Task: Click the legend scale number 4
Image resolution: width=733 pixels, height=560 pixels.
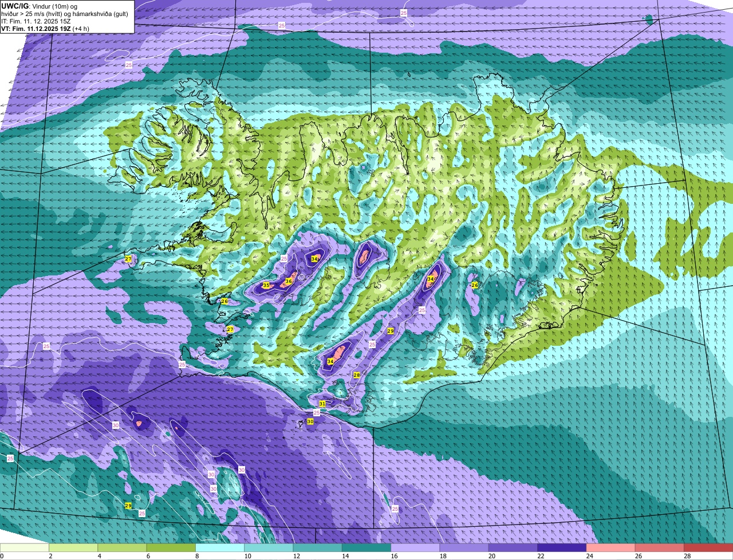Action: tap(99, 556)
